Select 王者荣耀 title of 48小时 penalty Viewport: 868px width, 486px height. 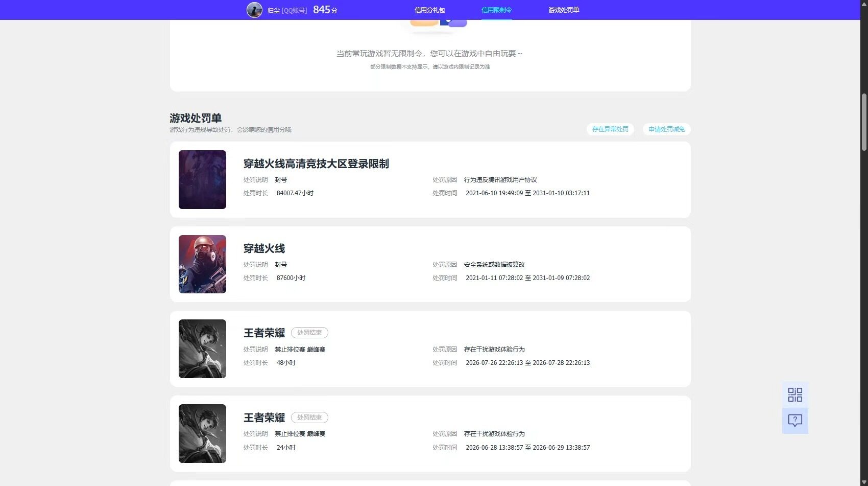(x=264, y=333)
